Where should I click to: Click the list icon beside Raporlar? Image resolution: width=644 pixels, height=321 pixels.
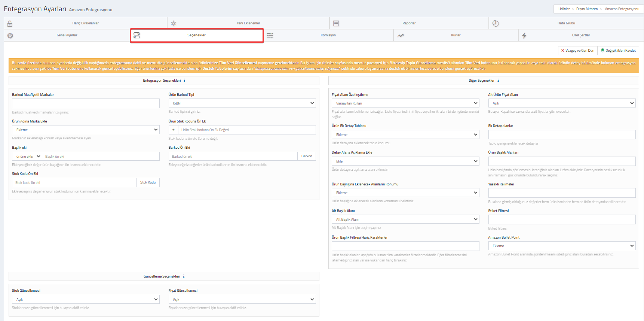[336, 23]
